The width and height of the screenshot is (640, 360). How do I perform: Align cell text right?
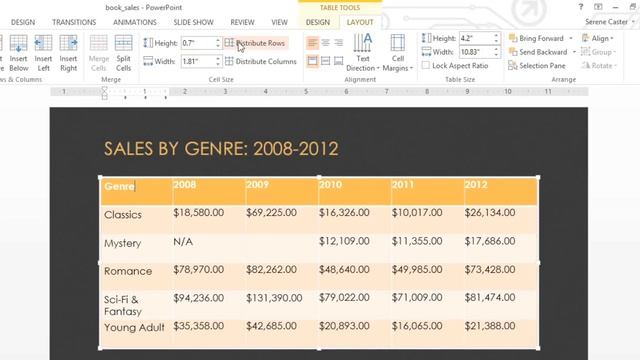[x=338, y=42]
